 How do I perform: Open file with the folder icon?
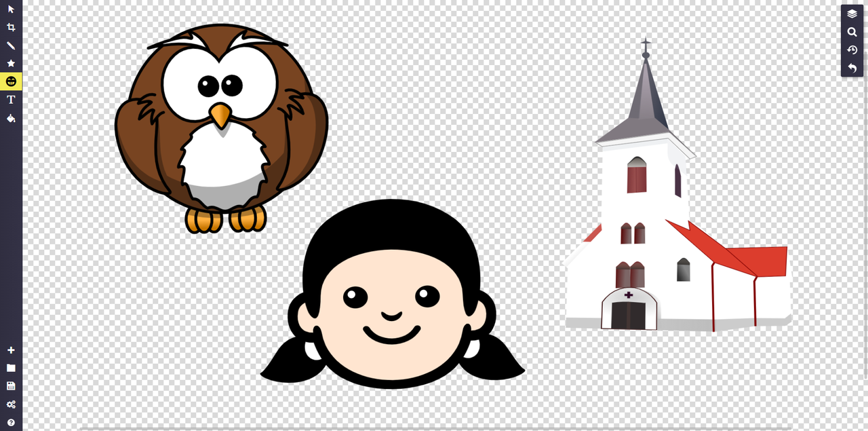(x=11, y=368)
